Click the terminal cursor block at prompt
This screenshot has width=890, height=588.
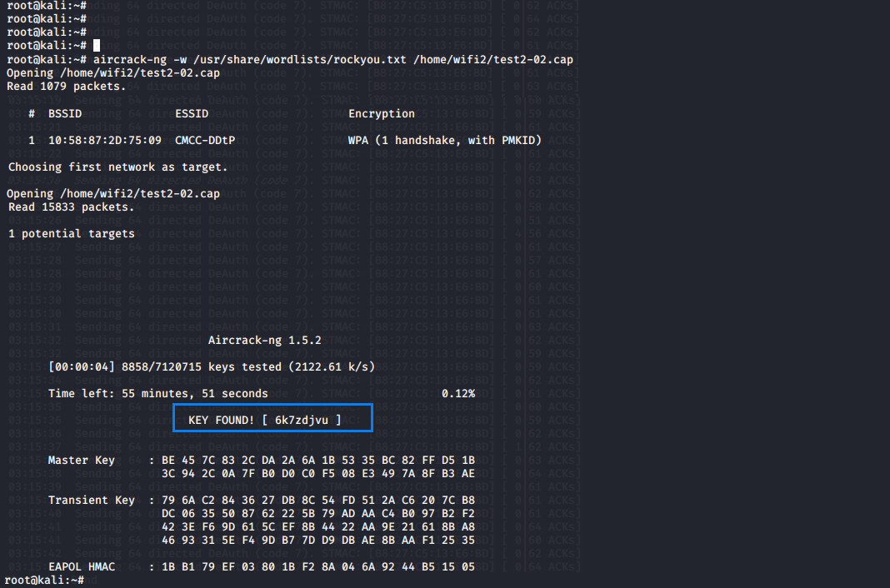[97, 45]
